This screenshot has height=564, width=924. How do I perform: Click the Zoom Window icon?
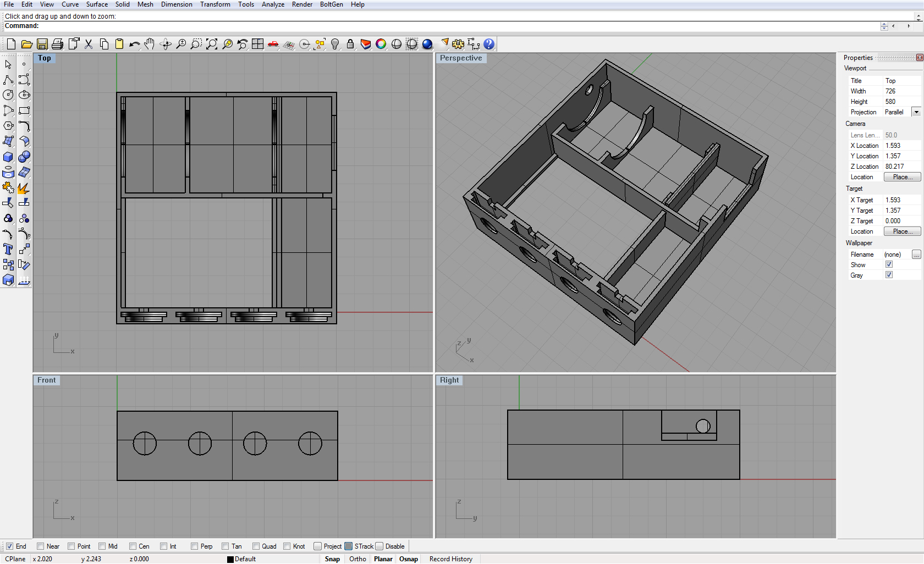point(196,45)
